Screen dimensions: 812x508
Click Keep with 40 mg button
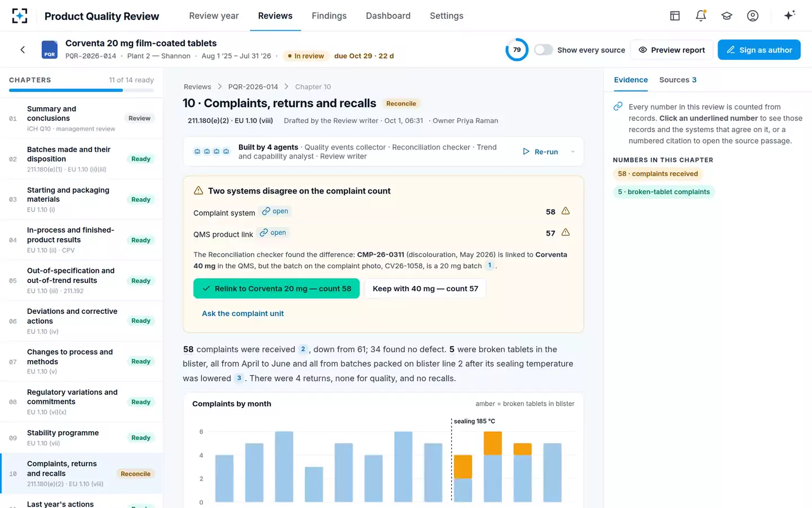(425, 288)
